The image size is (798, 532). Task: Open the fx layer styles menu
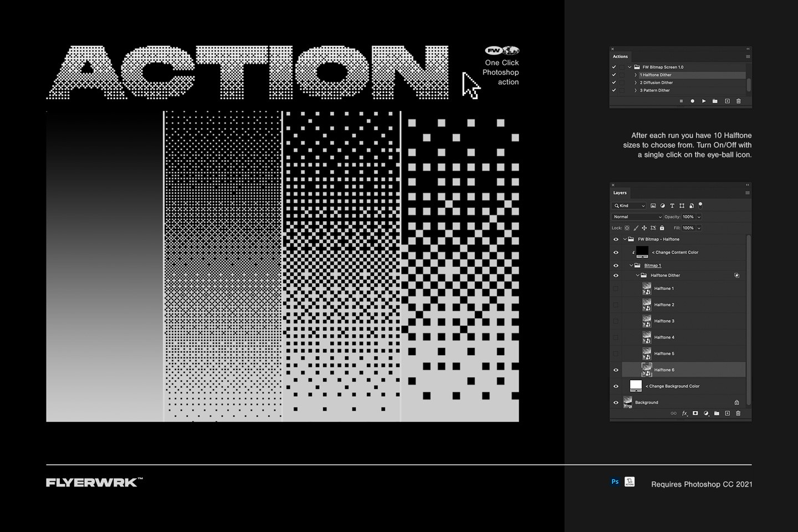(684, 413)
